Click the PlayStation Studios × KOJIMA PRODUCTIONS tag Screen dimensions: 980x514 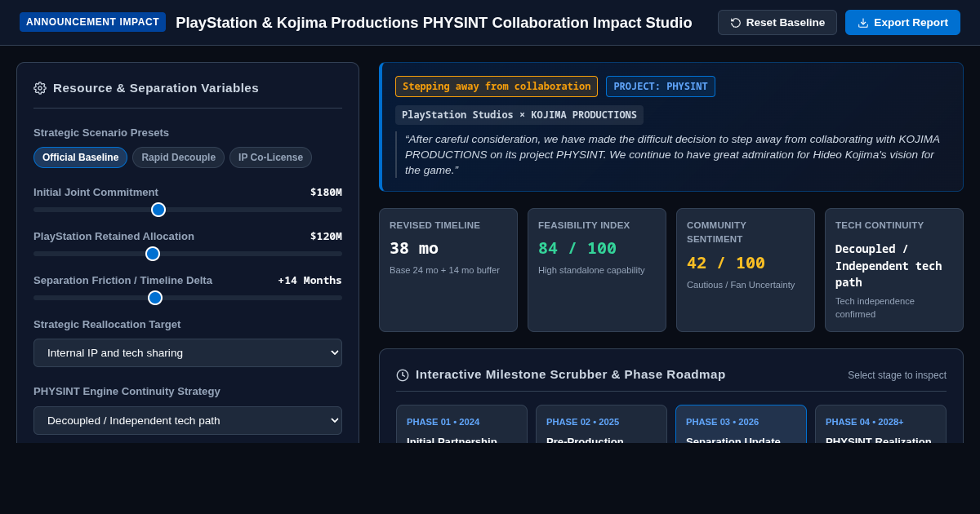[x=519, y=115]
